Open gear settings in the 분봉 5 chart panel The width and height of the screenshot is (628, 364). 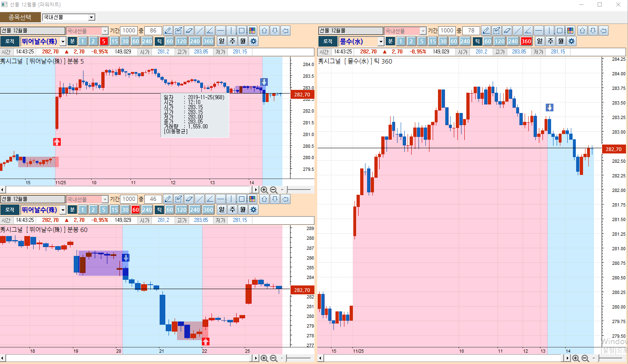point(253,41)
